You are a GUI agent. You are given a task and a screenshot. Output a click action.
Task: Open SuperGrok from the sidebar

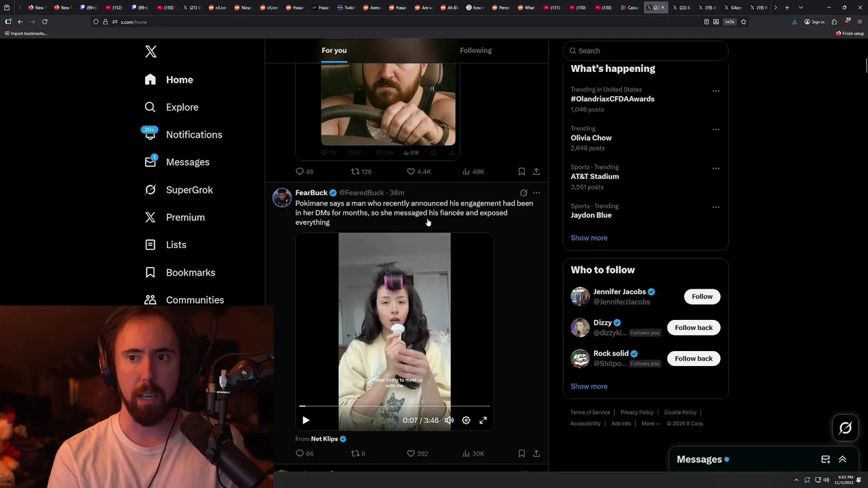point(179,190)
